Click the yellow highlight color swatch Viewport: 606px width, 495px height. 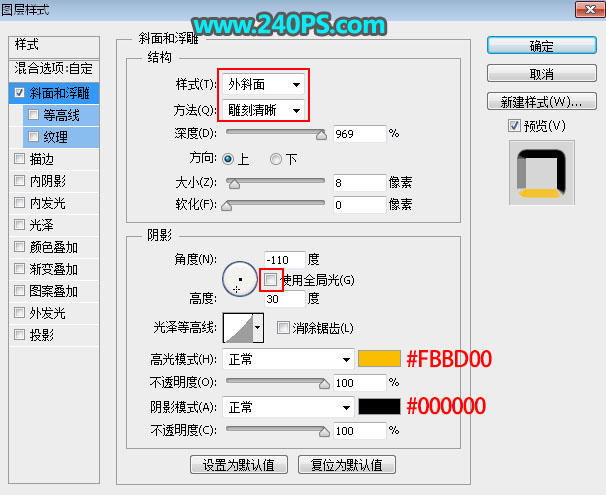click(378, 358)
